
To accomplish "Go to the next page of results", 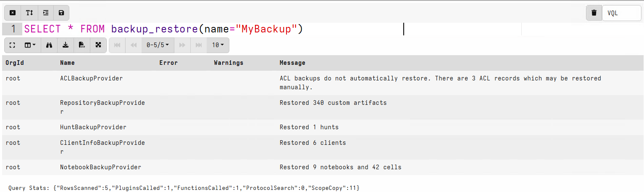I will tap(182, 45).
